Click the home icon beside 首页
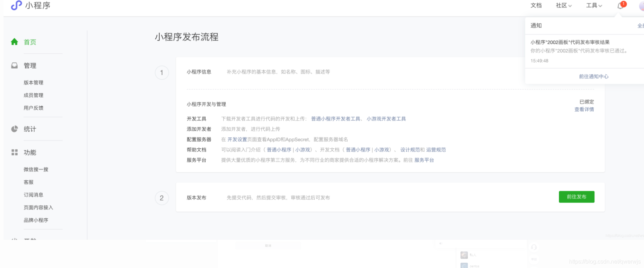This screenshot has width=644, height=268. point(14,42)
